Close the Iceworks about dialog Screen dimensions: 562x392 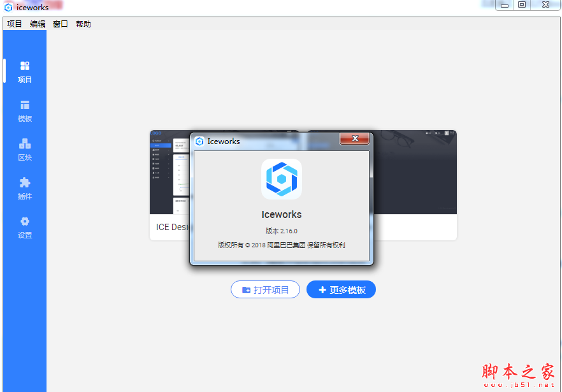pos(354,138)
